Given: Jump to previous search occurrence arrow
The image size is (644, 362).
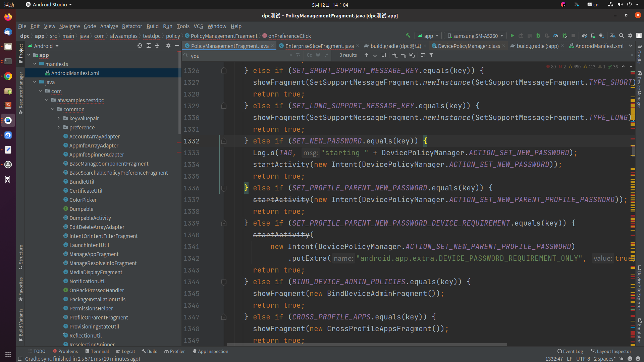Looking at the screenshot, I should pyautogui.click(x=366, y=55).
